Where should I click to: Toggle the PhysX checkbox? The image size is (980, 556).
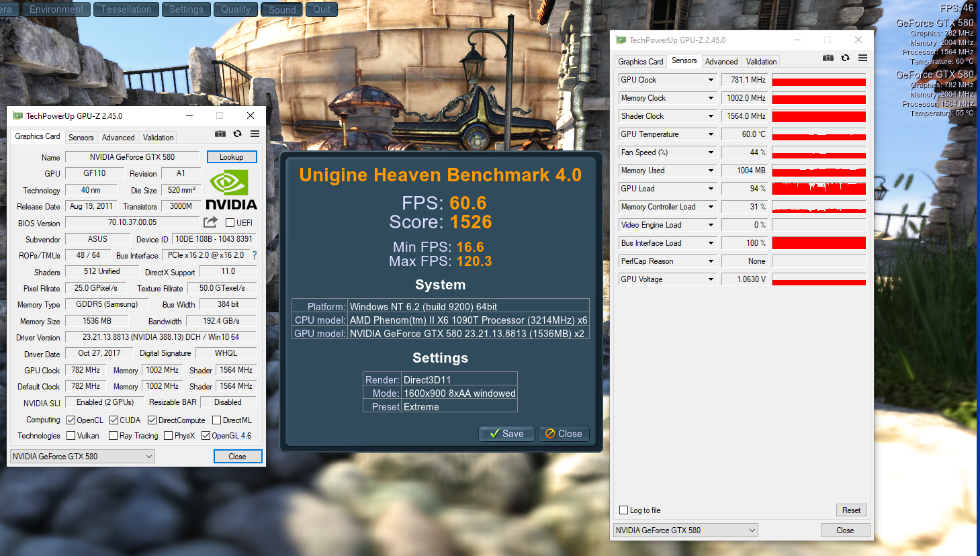click(169, 436)
